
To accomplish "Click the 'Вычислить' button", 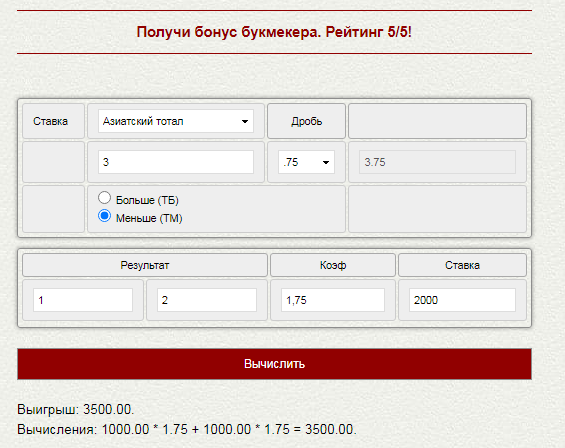I will pyautogui.click(x=274, y=364).
